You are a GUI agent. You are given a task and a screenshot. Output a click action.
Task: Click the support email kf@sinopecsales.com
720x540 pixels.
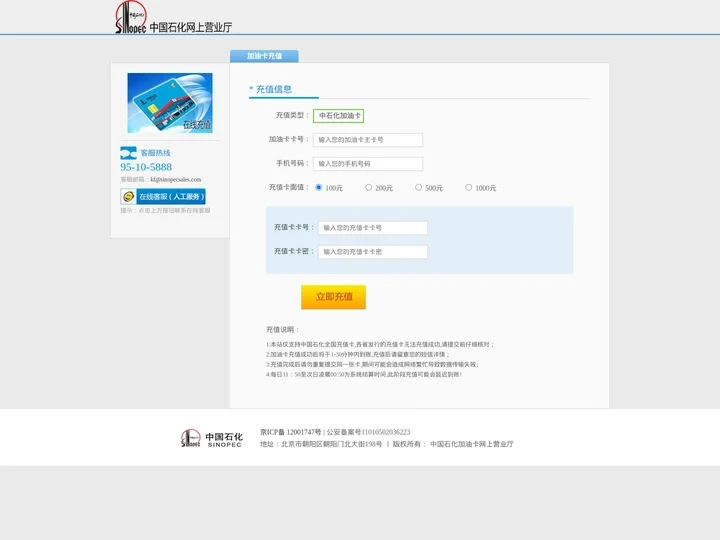coord(175,180)
